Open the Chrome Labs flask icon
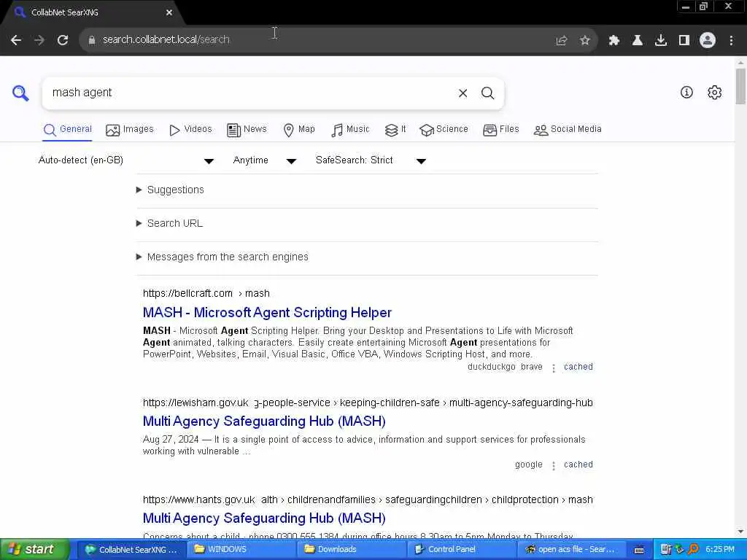 click(x=637, y=41)
